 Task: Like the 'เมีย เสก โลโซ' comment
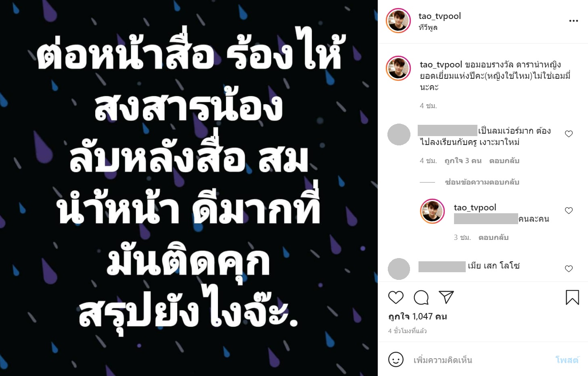[x=569, y=269]
